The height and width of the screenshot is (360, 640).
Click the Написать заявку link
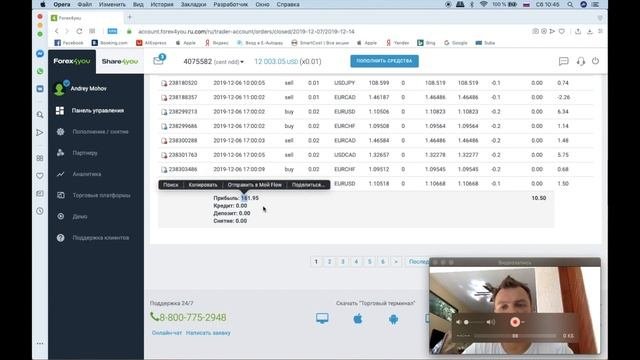tap(208, 333)
